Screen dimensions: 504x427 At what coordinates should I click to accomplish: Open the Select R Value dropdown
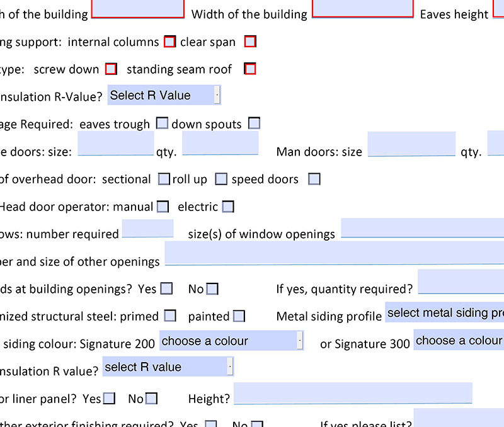[164, 95]
